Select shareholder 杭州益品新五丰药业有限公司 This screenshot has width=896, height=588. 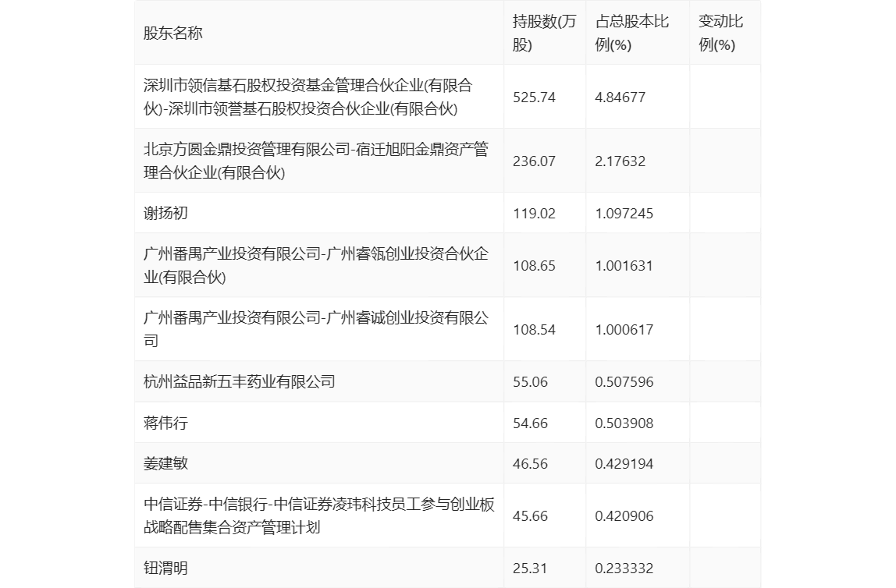[x=240, y=381]
